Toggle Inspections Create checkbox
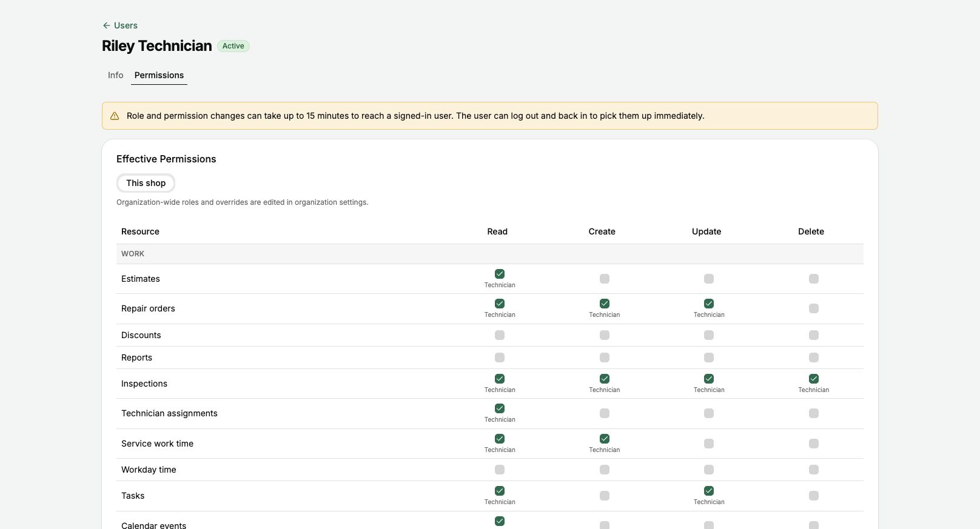 tap(605, 379)
